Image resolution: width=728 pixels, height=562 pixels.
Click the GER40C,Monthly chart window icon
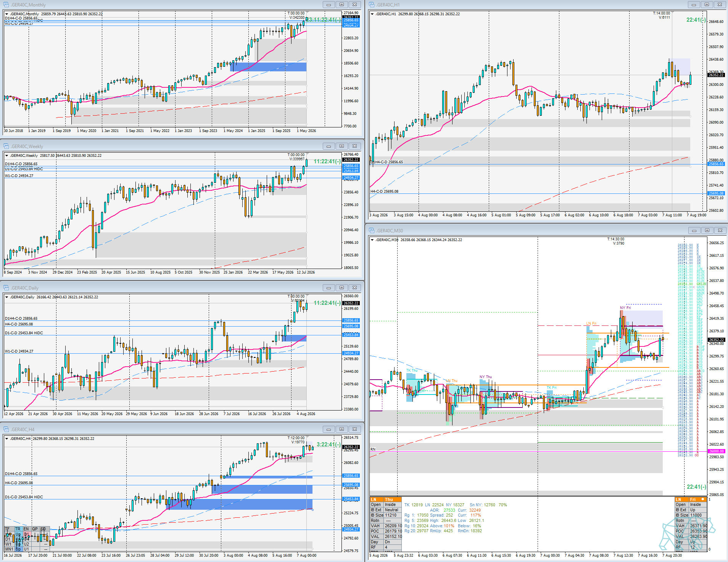[6, 5]
